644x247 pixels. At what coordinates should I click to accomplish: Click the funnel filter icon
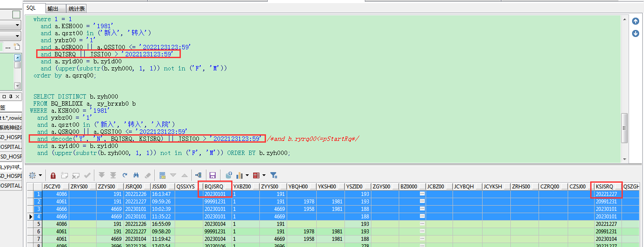click(x=273, y=175)
